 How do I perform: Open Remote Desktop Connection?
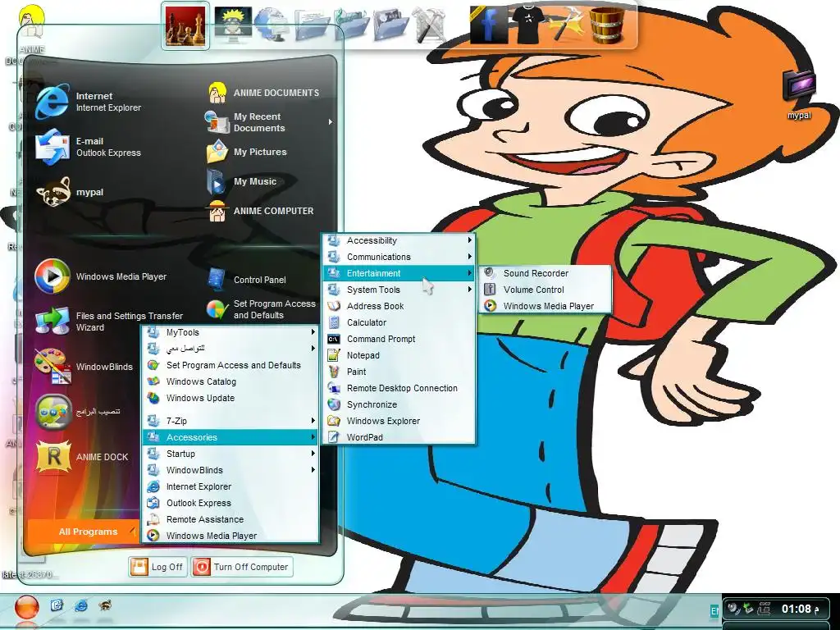point(399,388)
